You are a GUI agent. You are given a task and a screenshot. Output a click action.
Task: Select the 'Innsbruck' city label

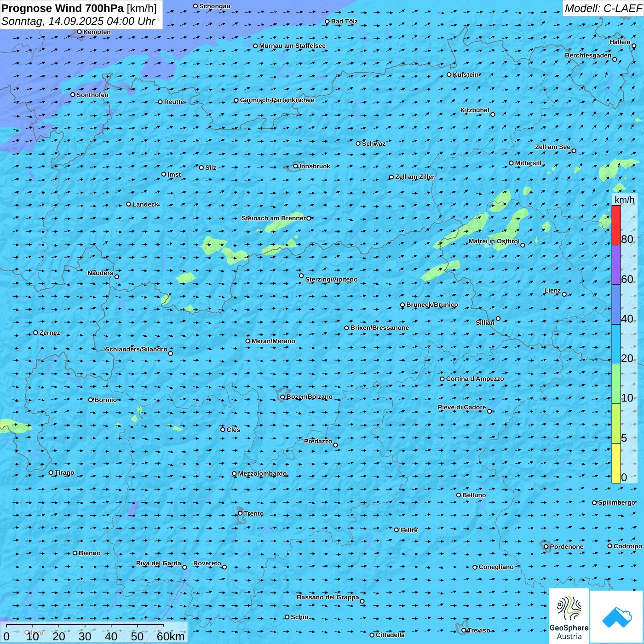coord(315,166)
